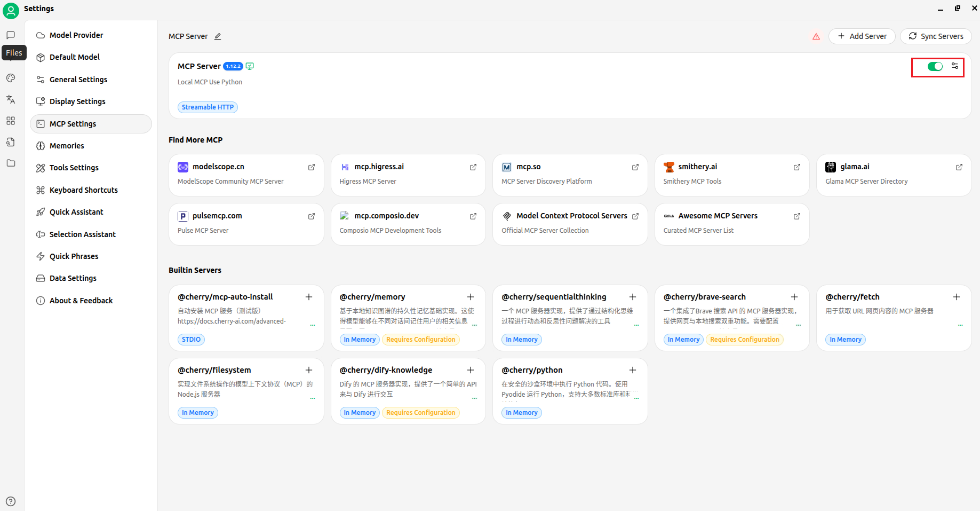This screenshot has height=511, width=980.
Task: Add the @cherry/memory server with plus
Action: [x=471, y=297]
